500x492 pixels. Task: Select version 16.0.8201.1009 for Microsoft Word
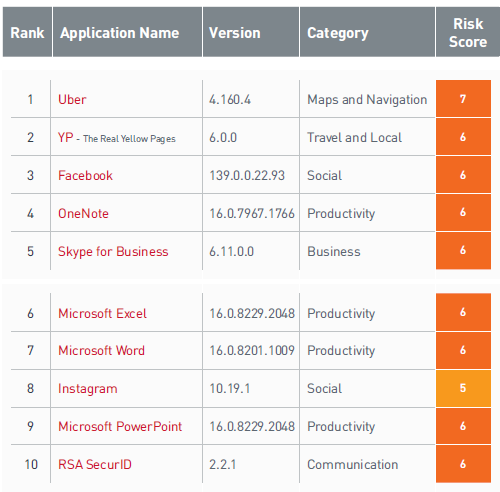click(x=252, y=350)
